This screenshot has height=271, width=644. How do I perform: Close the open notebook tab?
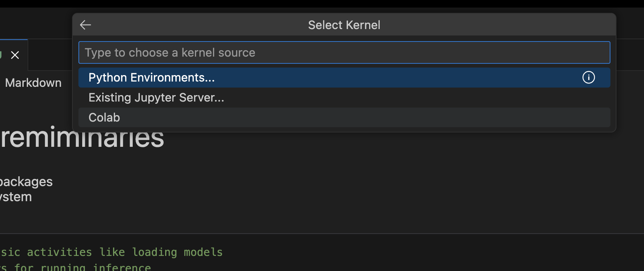pos(15,55)
